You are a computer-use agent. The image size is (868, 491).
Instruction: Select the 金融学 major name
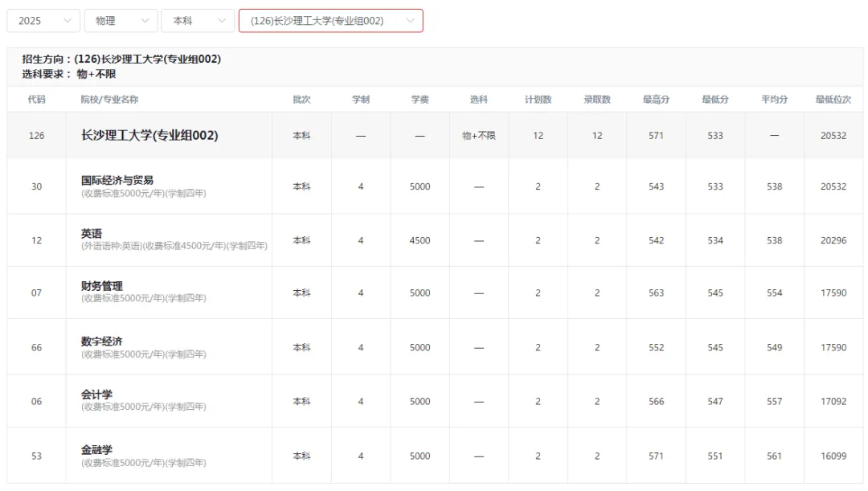coord(97,449)
